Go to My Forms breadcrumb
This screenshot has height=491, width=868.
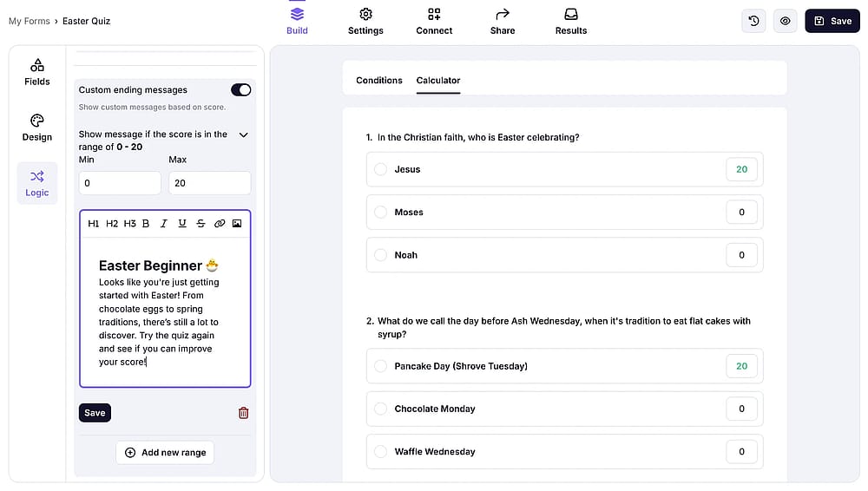tap(30, 21)
